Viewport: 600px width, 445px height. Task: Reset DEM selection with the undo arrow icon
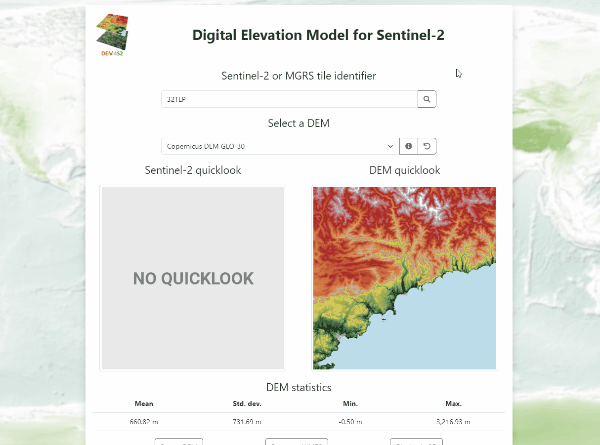click(427, 146)
